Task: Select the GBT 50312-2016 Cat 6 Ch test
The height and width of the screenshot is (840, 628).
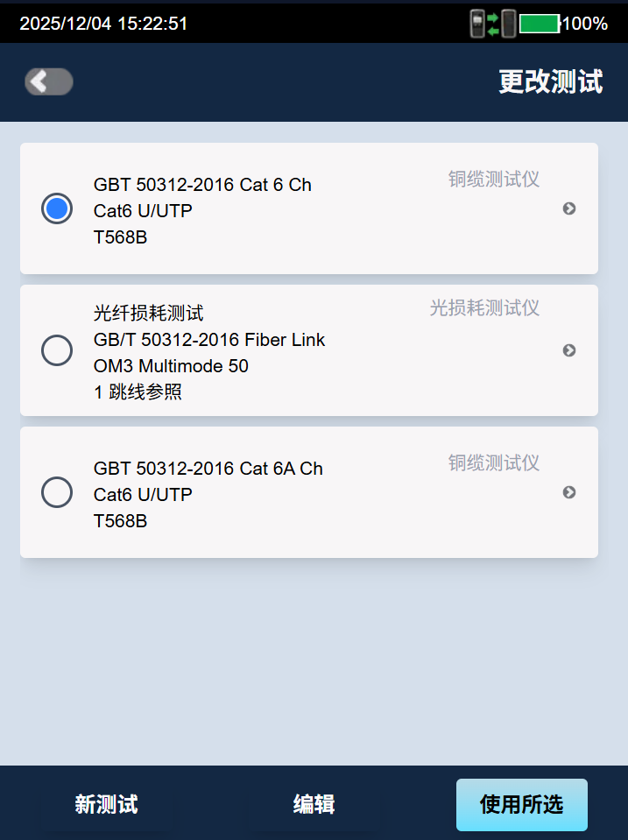Action: tap(56, 208)
